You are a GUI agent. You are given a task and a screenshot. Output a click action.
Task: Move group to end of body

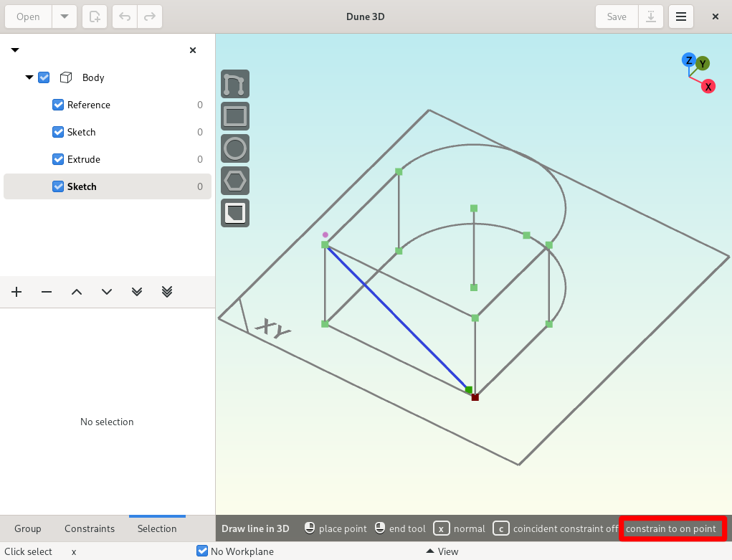point(137,292)
